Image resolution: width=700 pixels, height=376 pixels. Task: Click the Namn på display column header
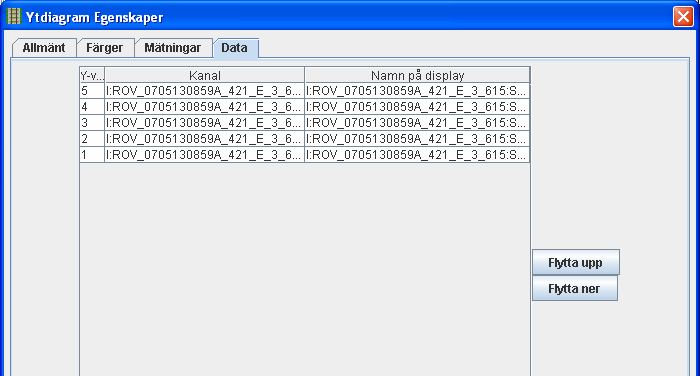pos(417,75)
